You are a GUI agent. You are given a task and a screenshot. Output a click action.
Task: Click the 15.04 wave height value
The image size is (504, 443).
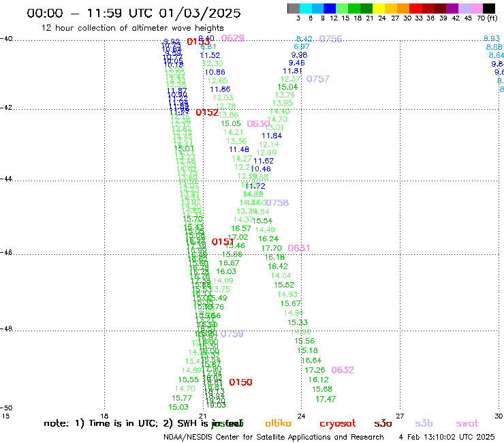(x=287, y=87)
